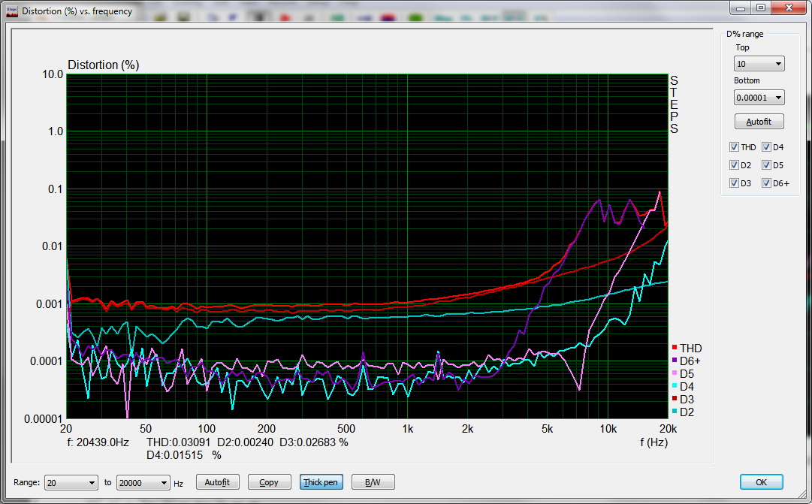
Task: Switch graph to B/W mode
Action: [373, 482]
